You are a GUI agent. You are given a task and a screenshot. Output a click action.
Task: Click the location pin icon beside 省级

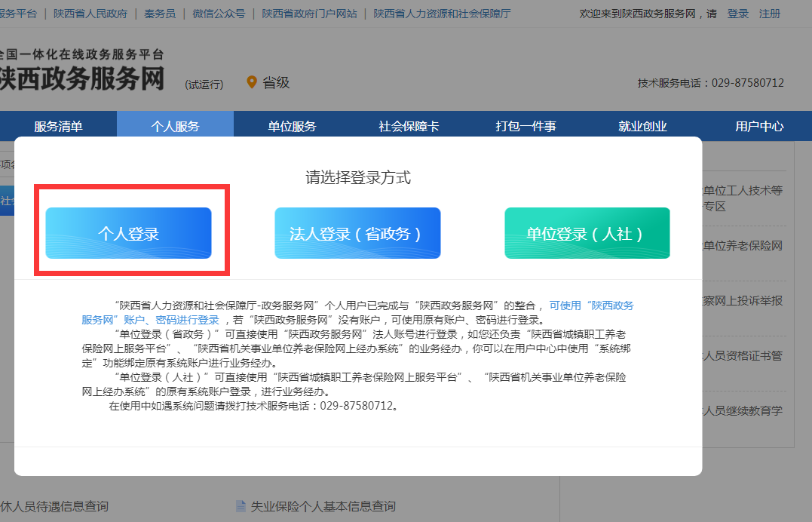tap(252, 83)
